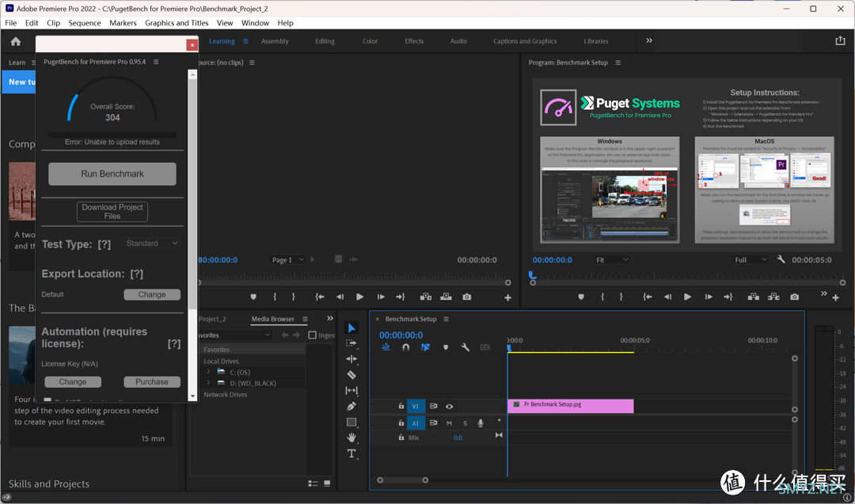The height and width of the screenshot is (504, 855).
Task: Open Program monitor button editor plus
Action: click(x=835, y=297)
